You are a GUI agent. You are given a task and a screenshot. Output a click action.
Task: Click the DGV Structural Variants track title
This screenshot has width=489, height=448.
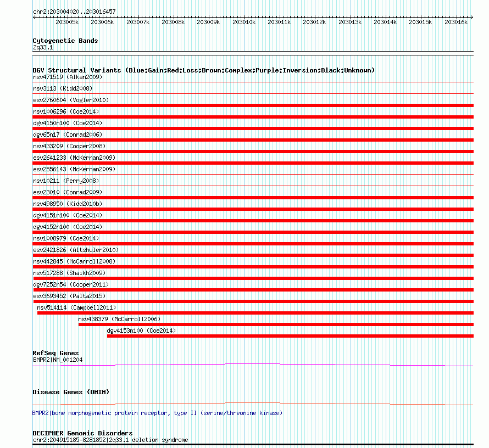click(x=204, y=70)
